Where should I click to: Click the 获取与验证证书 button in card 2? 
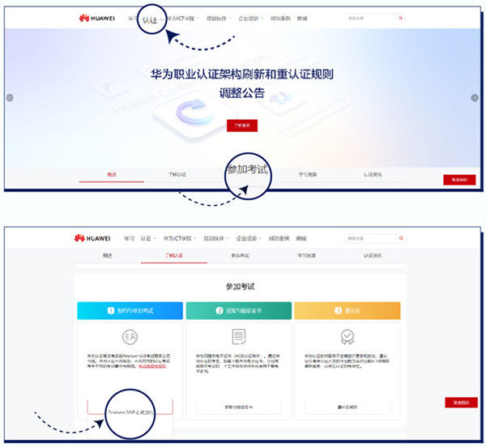239,407
